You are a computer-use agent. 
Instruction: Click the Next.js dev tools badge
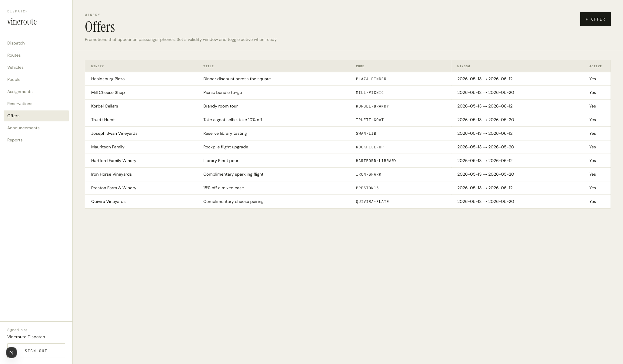coord(12,352)
